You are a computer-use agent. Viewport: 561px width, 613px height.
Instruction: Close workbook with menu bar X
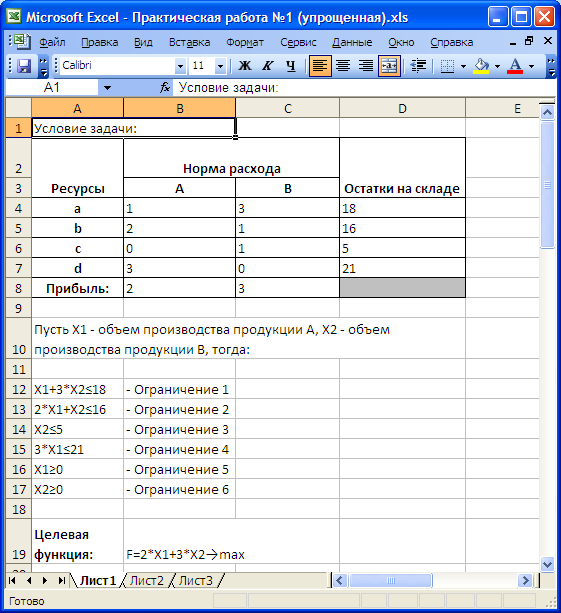548,41
